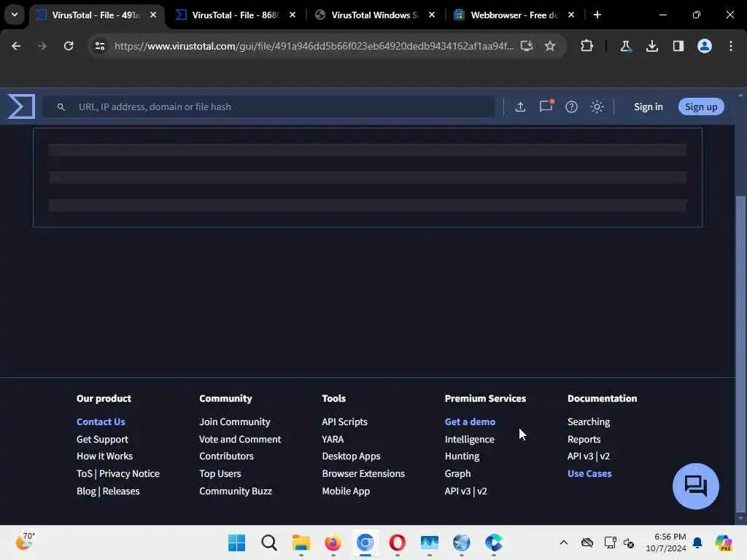Open the Chrome three-dot menu
Viewport: 747px width, 560px height.
(x=731, y=46)
